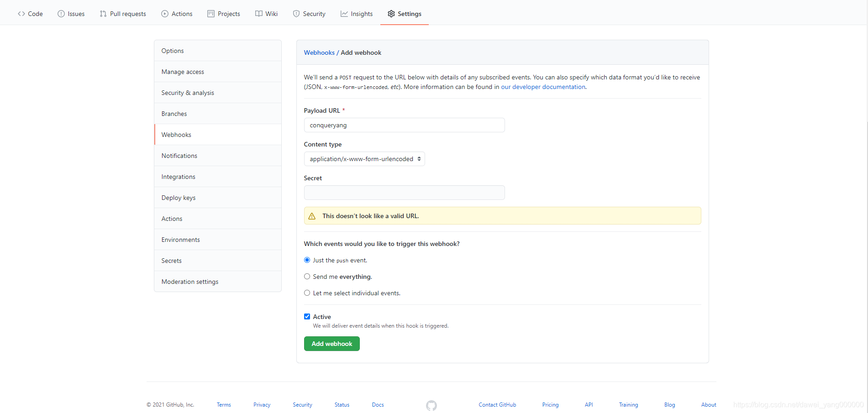Click the Issues circle icon
868x413 pixels.
(61, 14)
